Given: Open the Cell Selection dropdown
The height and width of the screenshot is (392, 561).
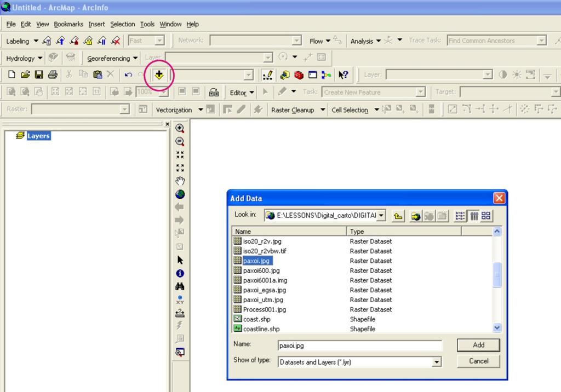Looking at the screenshot, I should (354, 110).
